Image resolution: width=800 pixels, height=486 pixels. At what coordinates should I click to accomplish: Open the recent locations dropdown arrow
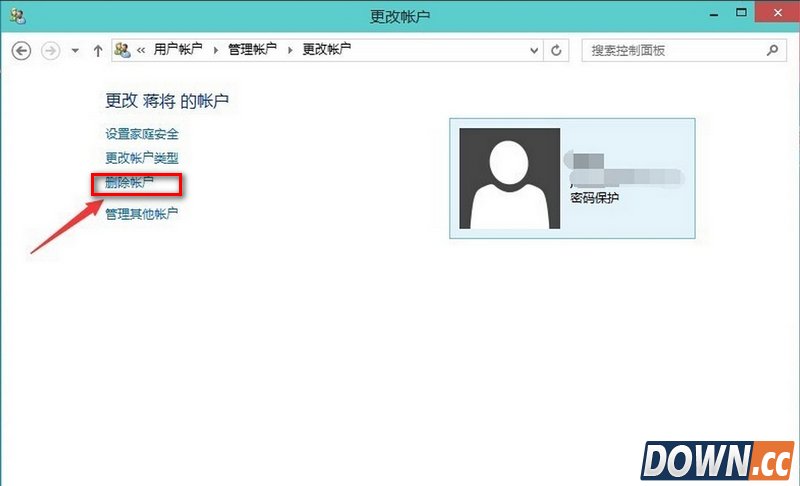tap(75, 50)
